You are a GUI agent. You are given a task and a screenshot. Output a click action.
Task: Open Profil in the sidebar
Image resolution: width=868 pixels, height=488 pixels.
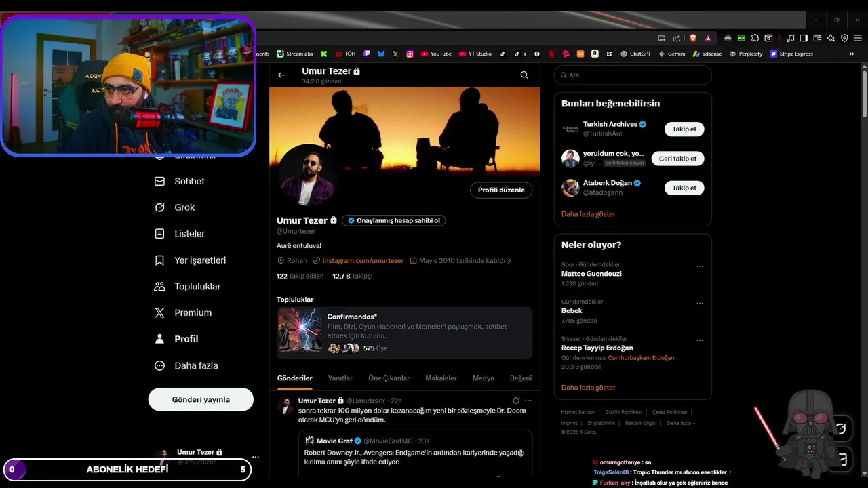coord(177,339)
